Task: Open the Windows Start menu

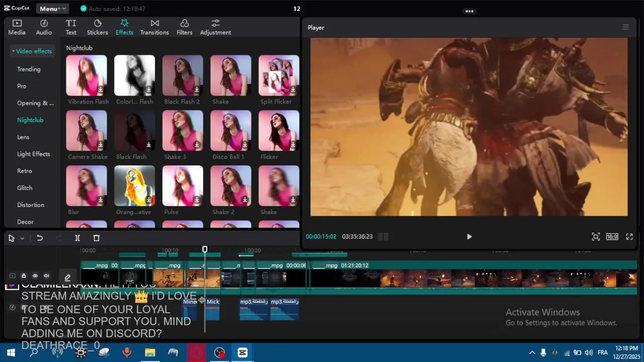Action: (x=11, y=352)
